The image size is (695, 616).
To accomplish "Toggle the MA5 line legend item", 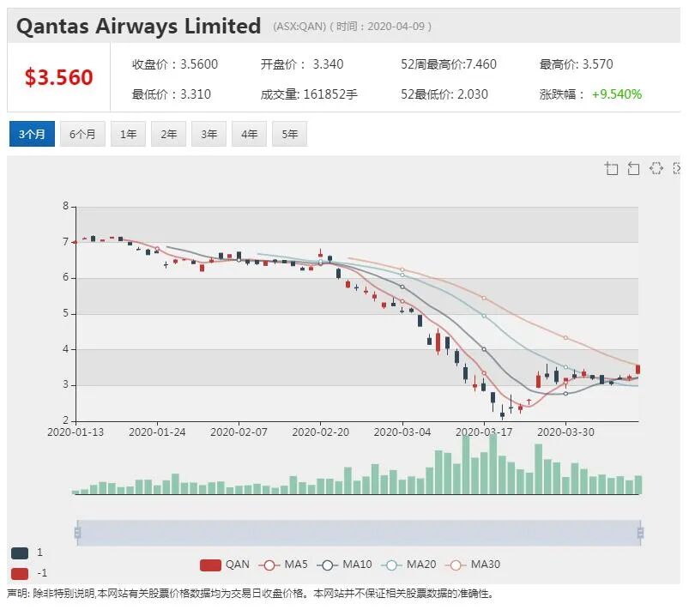I will pos(283,565).
